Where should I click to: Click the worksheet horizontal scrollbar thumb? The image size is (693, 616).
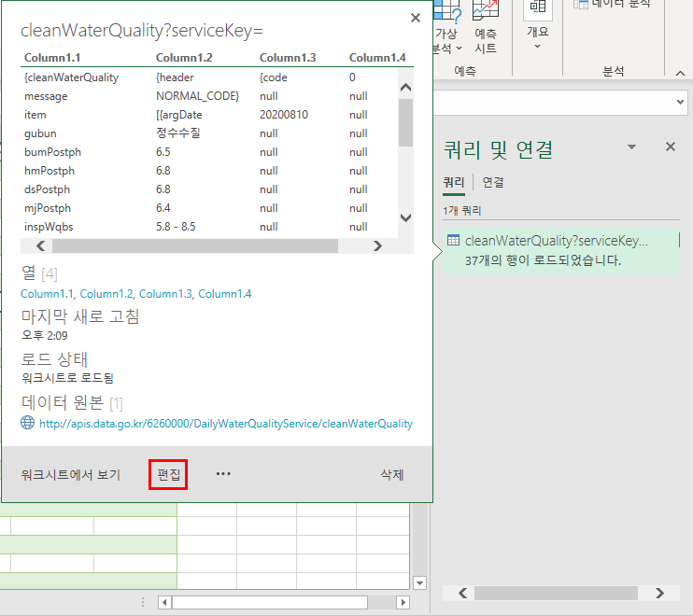270,602
